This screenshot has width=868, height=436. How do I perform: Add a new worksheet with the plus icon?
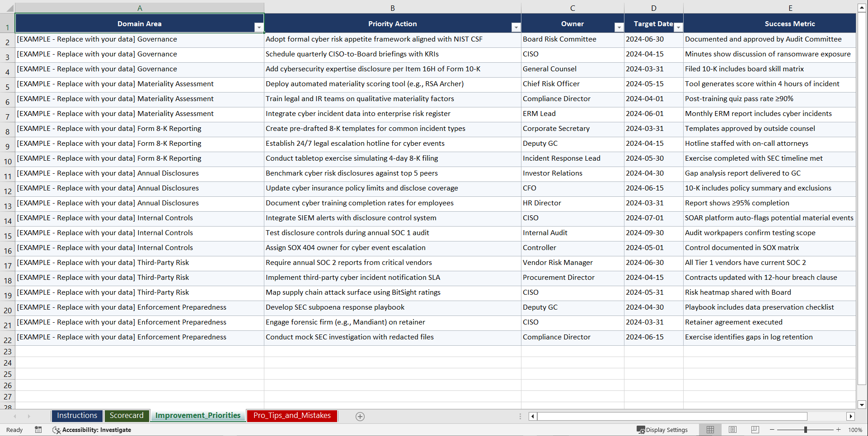360,417
